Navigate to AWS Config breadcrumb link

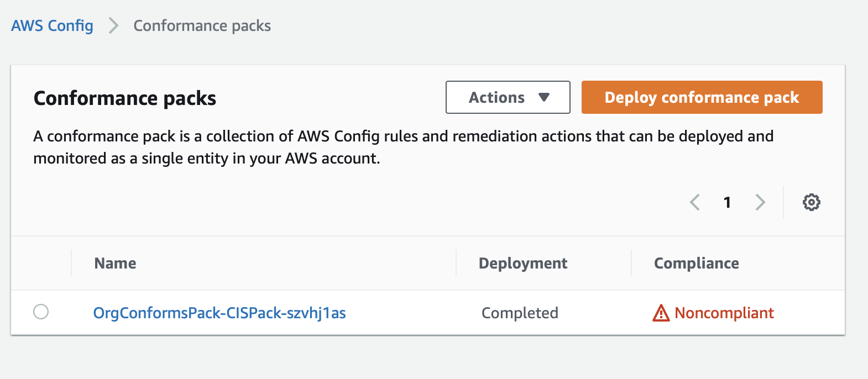pyautogui.click(x=52, y=26)
